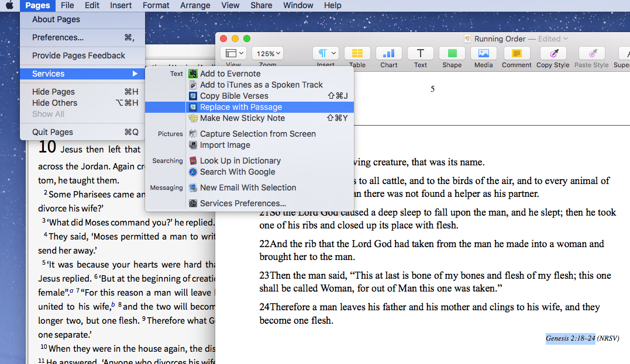Viewport: 630px width, 364px height.
Task: Select Provide Pages Feedback
Action: [x=82, y=56]
